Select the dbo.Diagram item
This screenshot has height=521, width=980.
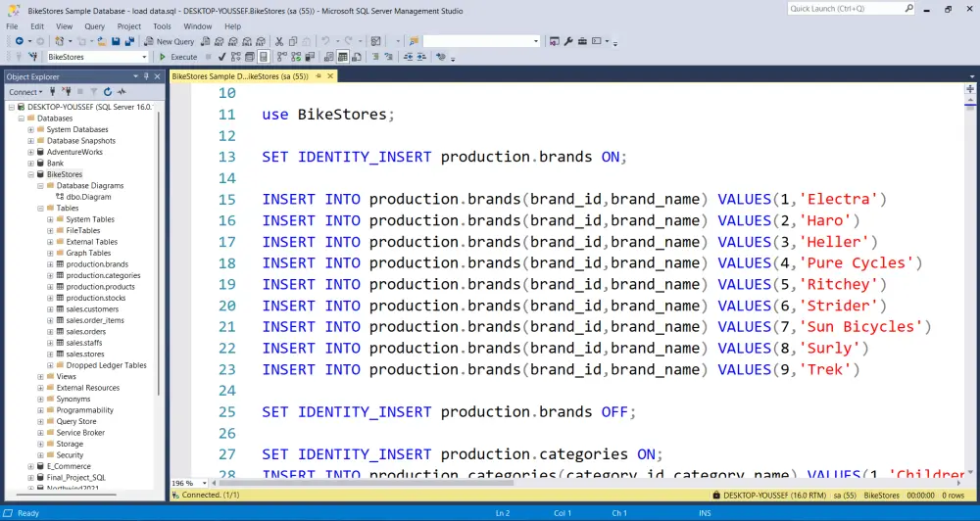[88, 197]
